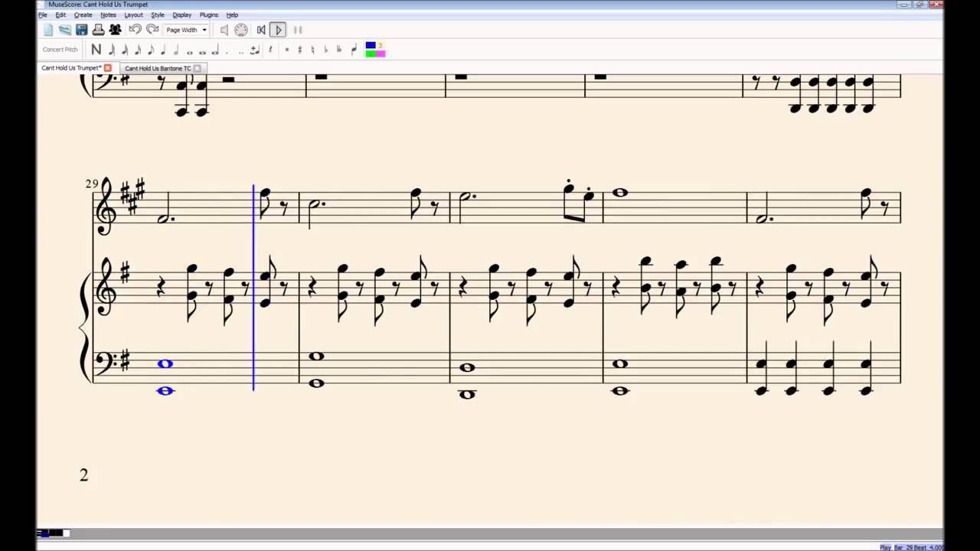This screenshot has height=551, width=980.
Task: Flip stem direction icon
Action: click(354, 50)
